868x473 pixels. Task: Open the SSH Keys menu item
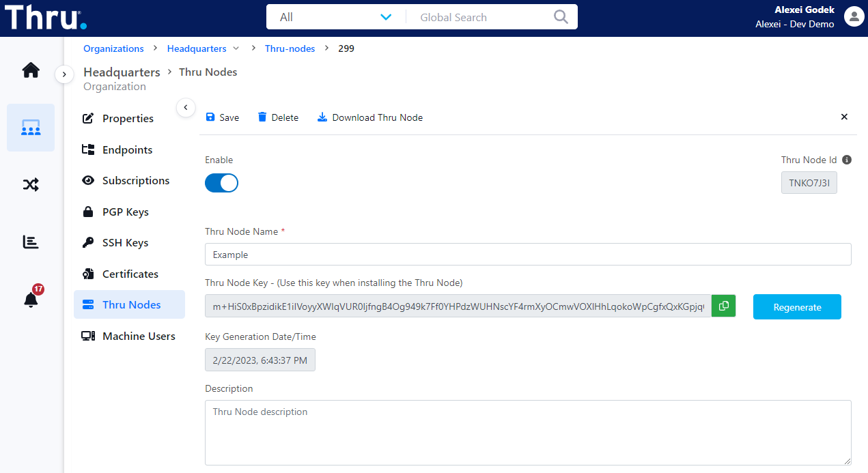[129, 243]
